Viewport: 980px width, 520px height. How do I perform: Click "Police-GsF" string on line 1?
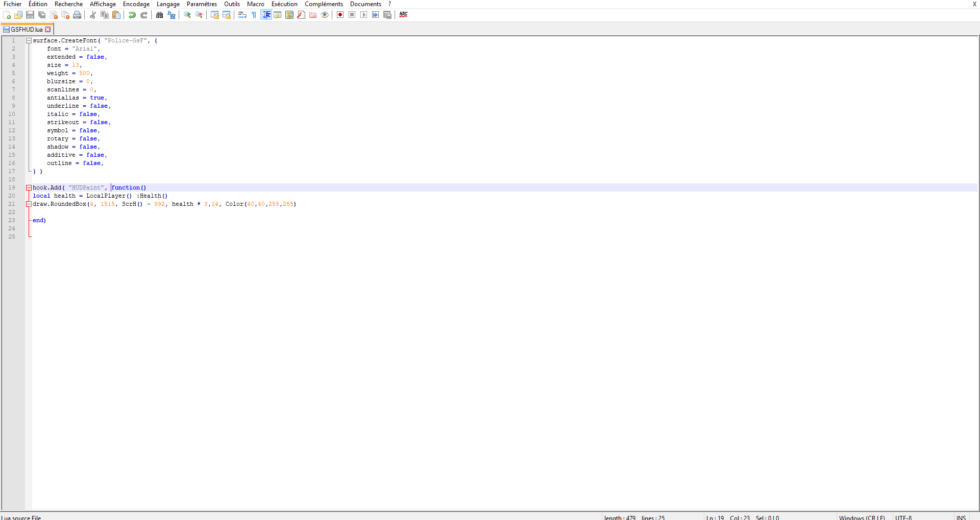pos(126,41)
